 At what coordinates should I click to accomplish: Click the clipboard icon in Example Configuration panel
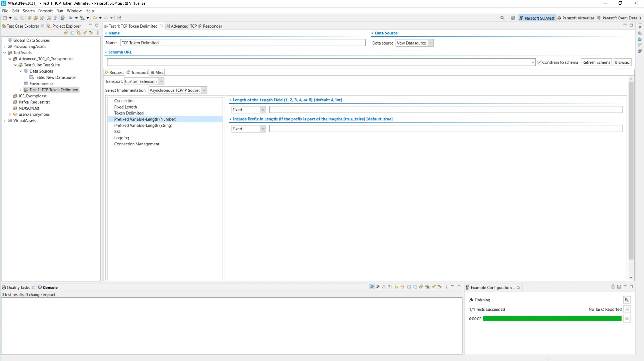613,287
